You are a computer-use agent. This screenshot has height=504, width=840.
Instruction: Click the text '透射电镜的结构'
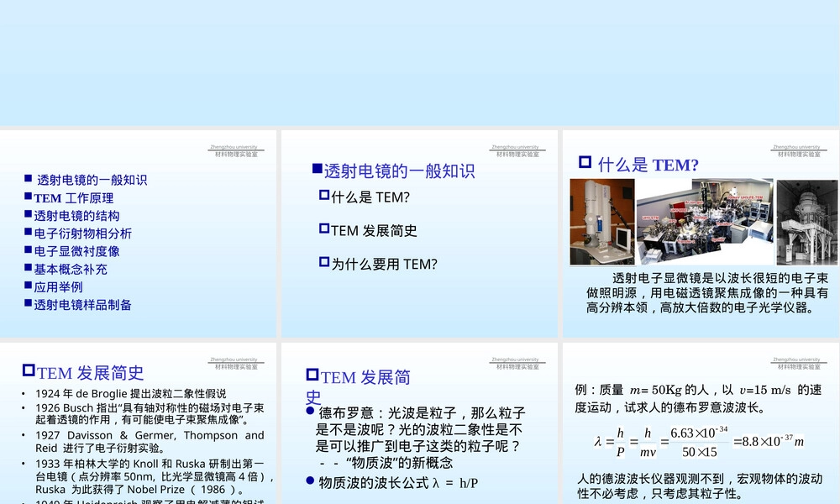click(76, 216)
